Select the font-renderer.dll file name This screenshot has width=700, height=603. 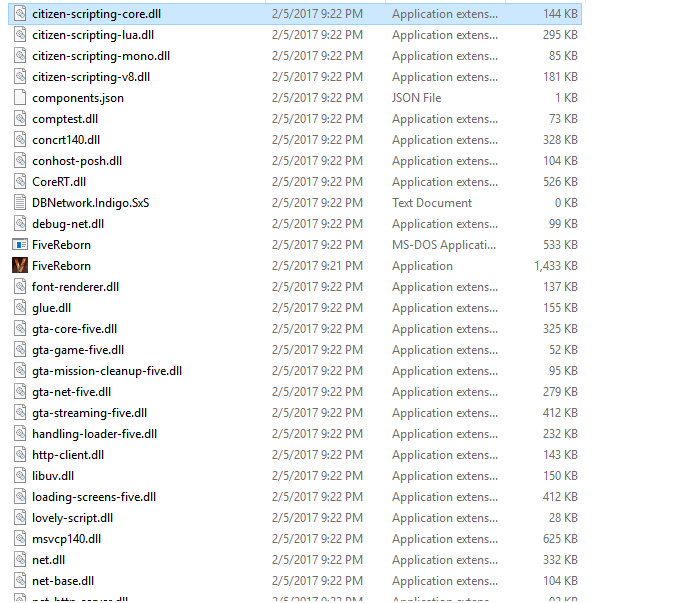click(x=75, y=287)
